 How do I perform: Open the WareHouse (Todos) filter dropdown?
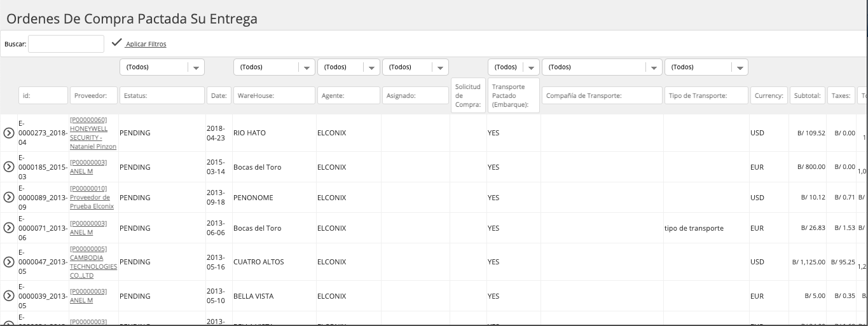274,67
